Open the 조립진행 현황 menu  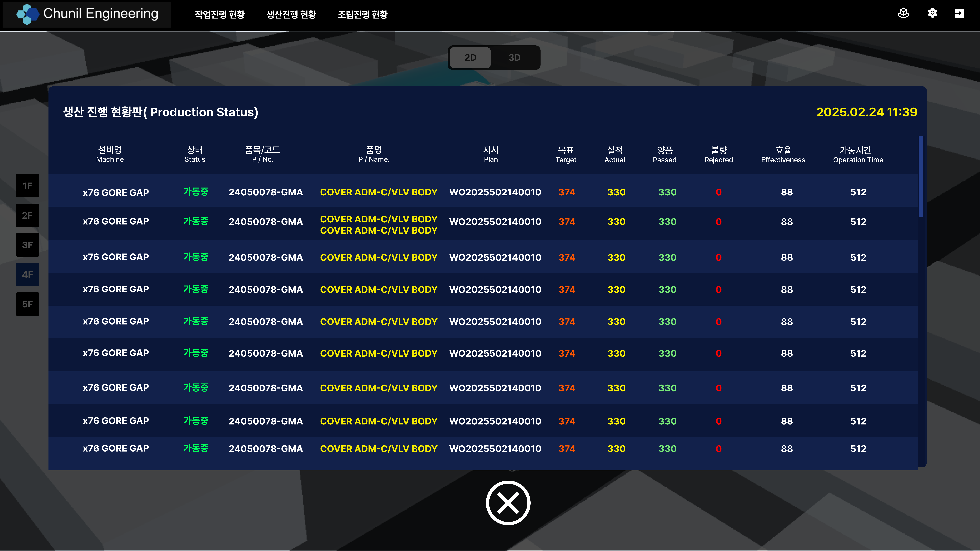(363, 14)
